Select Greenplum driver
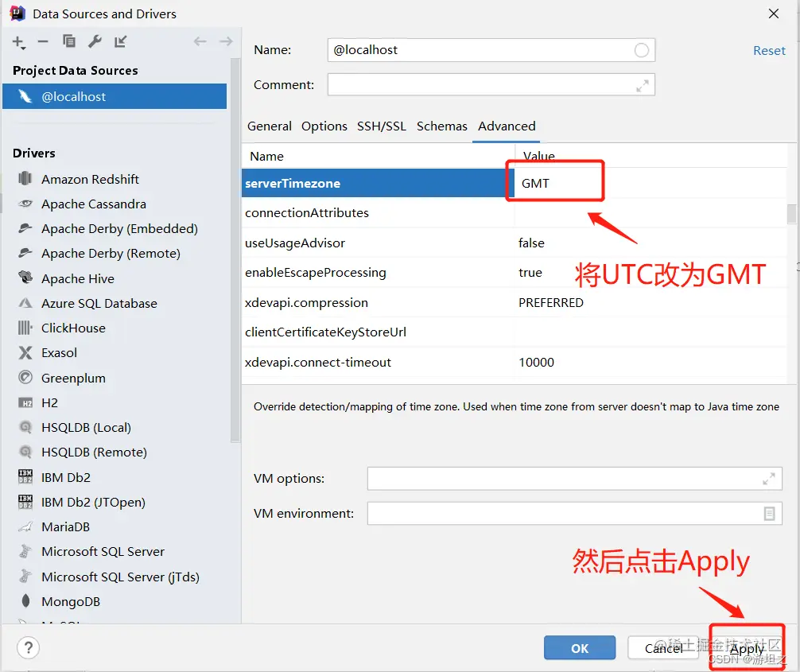This screenshot has height=672, width=800. 73,378
